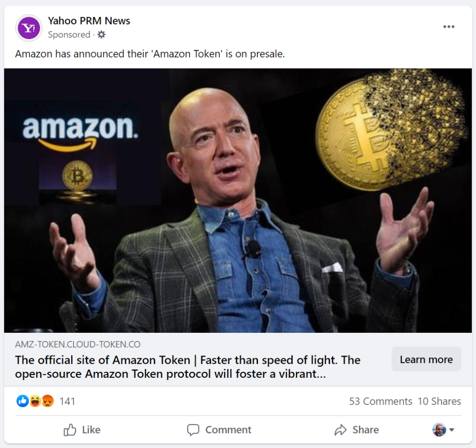Open the Yahoo PRM News page name

[89, 20]
